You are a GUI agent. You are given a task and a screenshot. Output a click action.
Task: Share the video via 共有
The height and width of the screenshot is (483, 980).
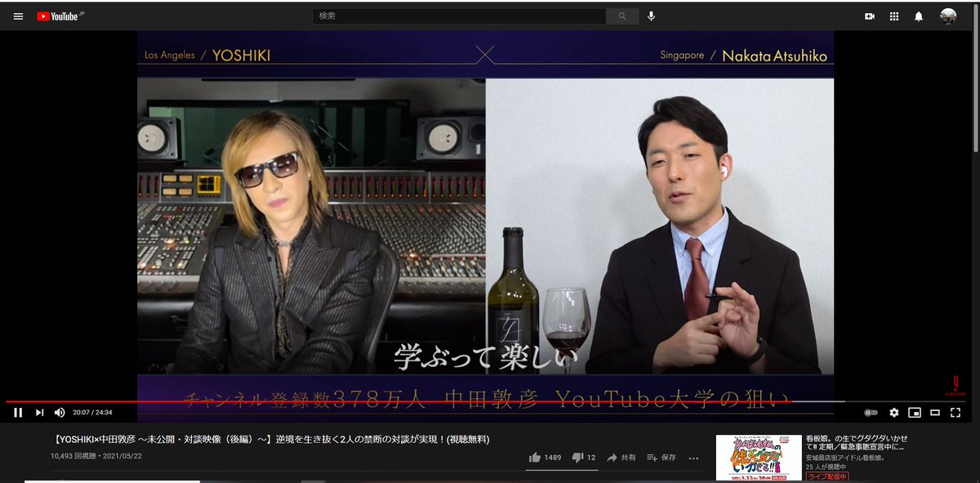coord(621,458)
